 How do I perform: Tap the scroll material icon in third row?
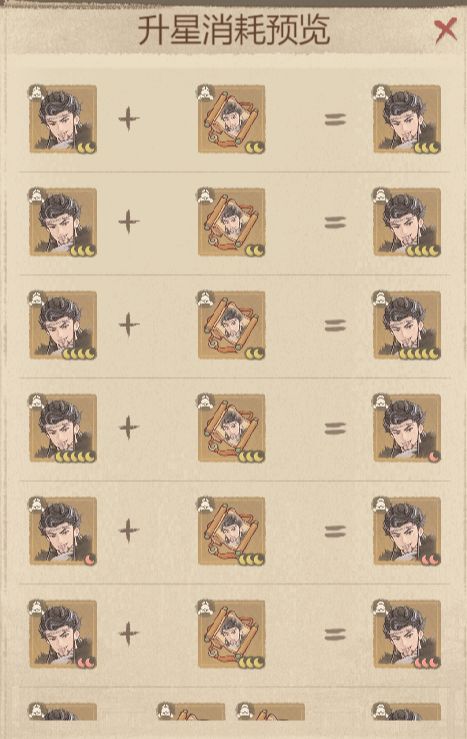pyautogui.click(x=231, y=325)
